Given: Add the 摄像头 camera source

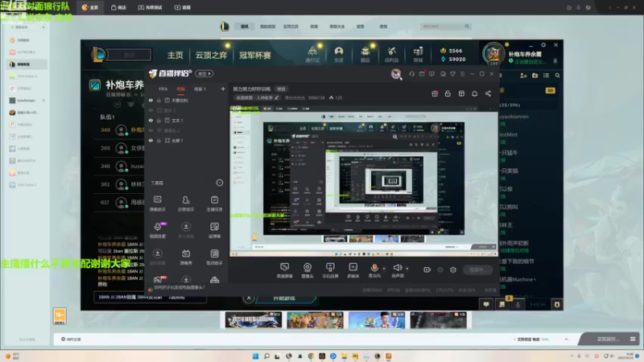Looking at the screenshot, I should [308, 270].
